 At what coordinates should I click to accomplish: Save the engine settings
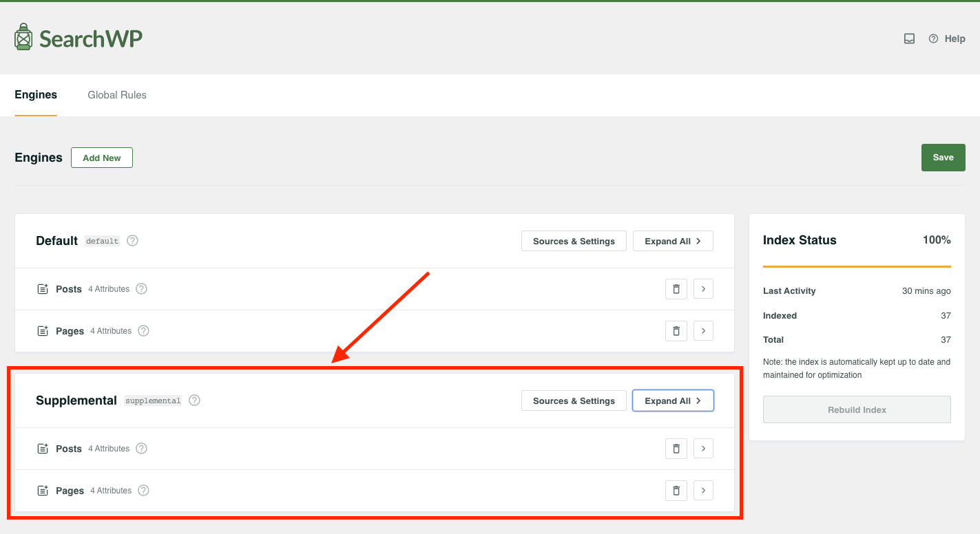(943, 158)
